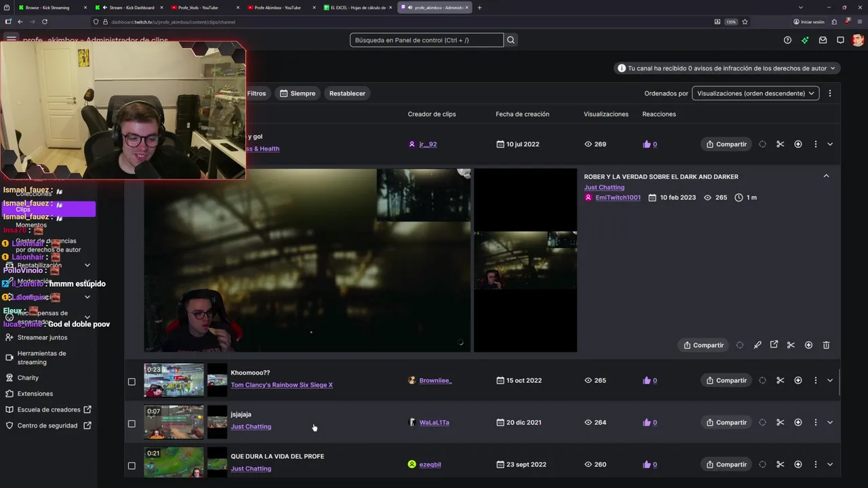
Task: Click scissors edit icon in jsjajaja row
Action: coord(780,422)
